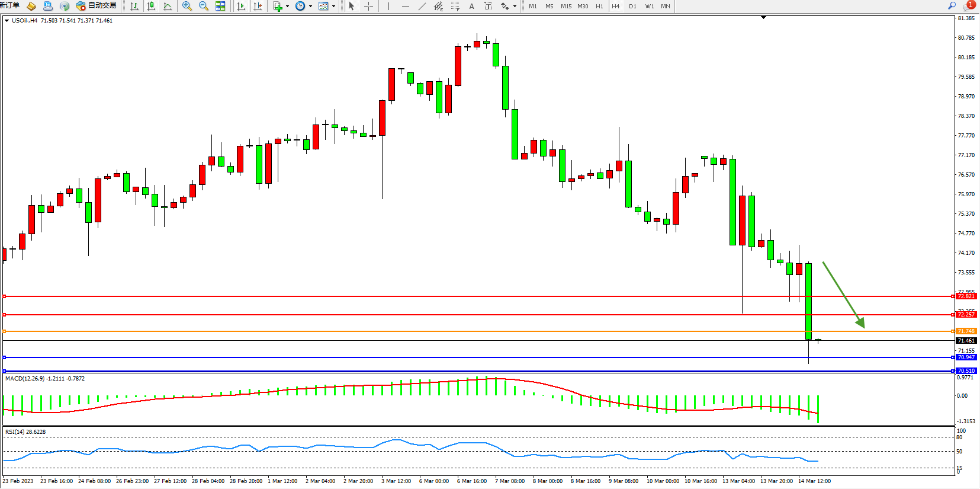Switch to the D1 timeframe

pyautogui.click(x=632, y=6)
